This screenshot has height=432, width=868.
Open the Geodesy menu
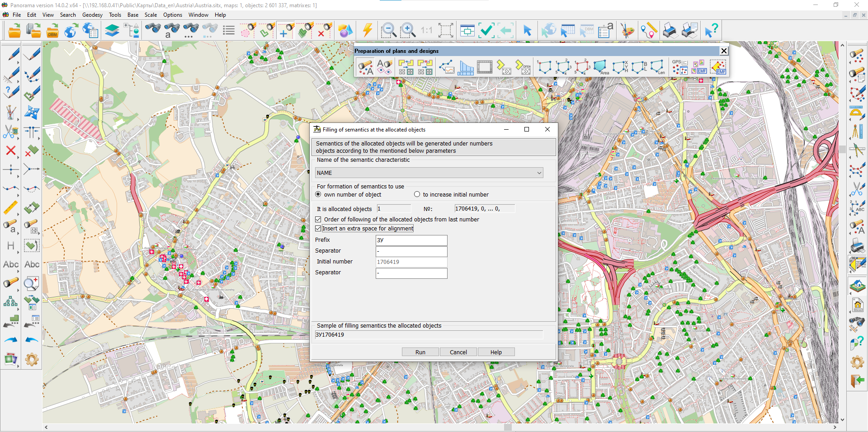click(92, 15)
